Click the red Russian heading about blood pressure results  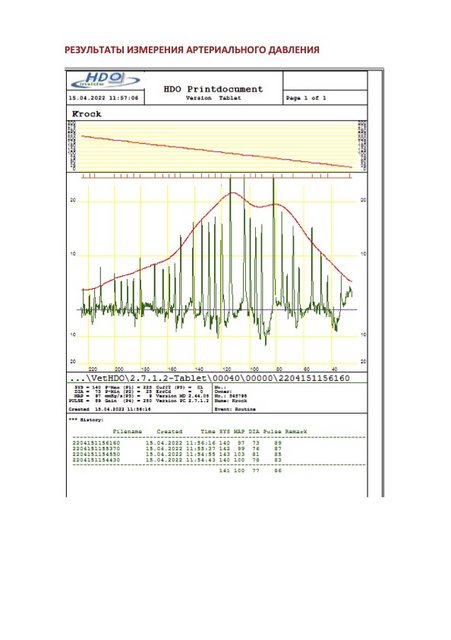(x=192, y=50)
